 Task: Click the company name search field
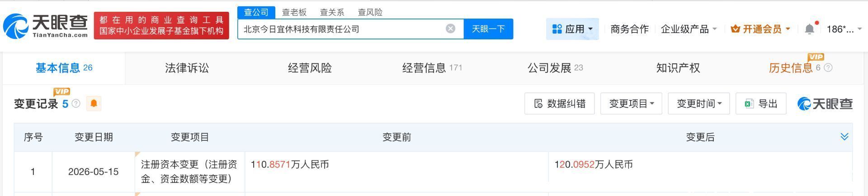coord(342,29)
